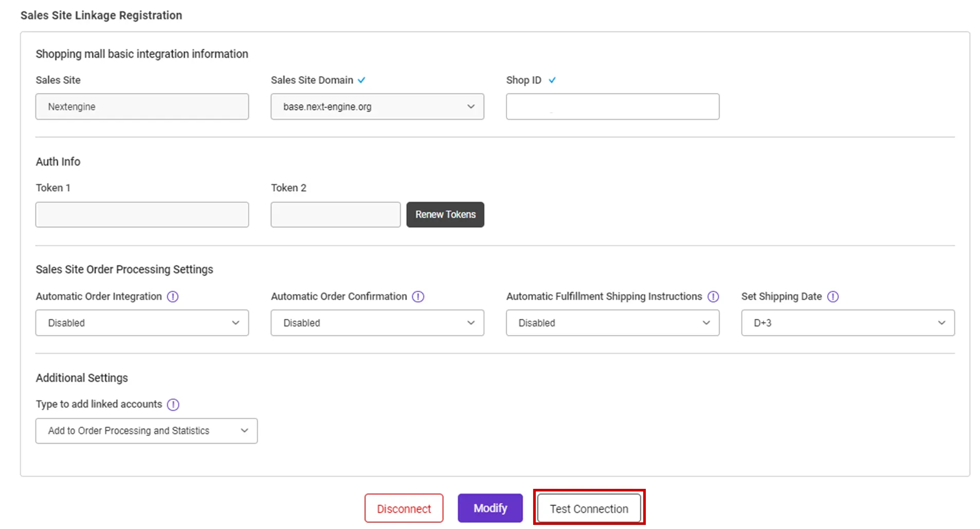Open Automatic Fulfillment Shipping Instructions dropdown
980x529 pixels.
612,323
